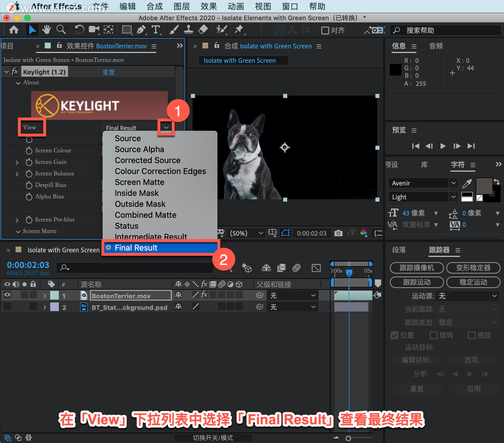Screen dimensions: 504x443
Task: Select the Puppet Pin tool
Action: tap(239, 30)
